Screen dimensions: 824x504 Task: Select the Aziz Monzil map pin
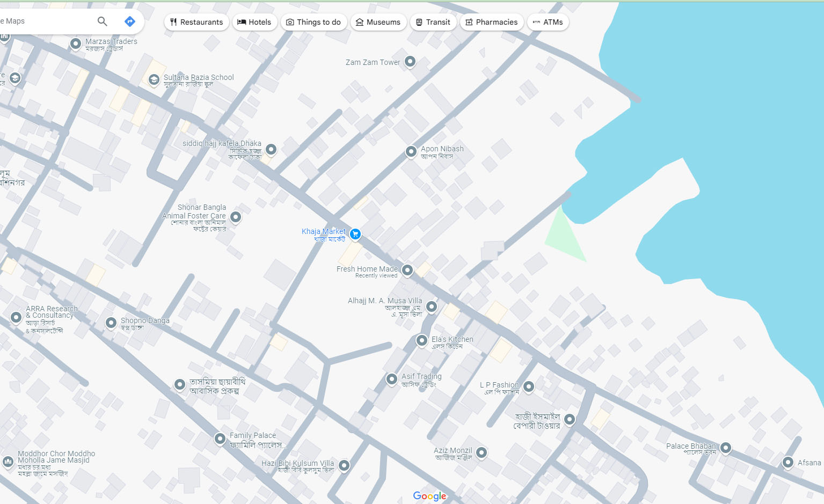482,452
